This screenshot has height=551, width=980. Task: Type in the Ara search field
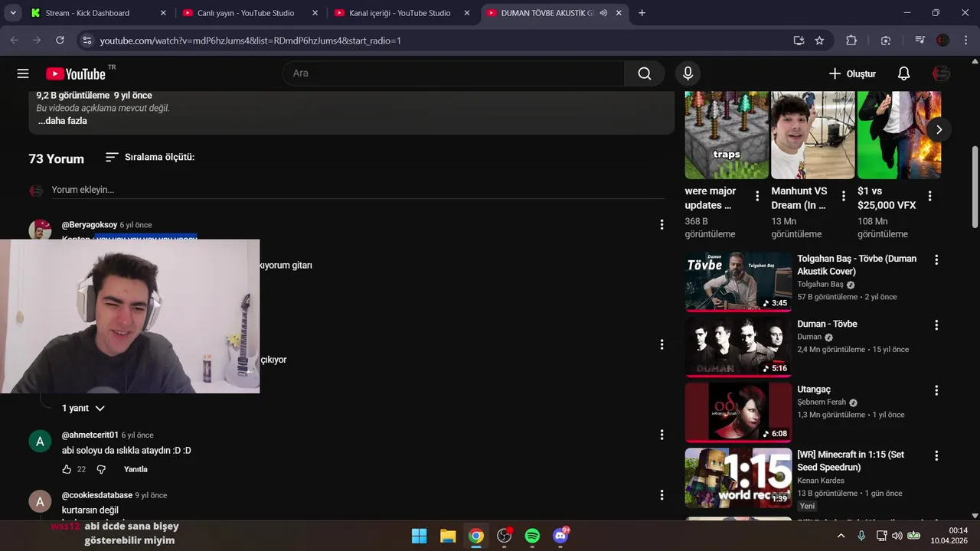pos(453,73)
